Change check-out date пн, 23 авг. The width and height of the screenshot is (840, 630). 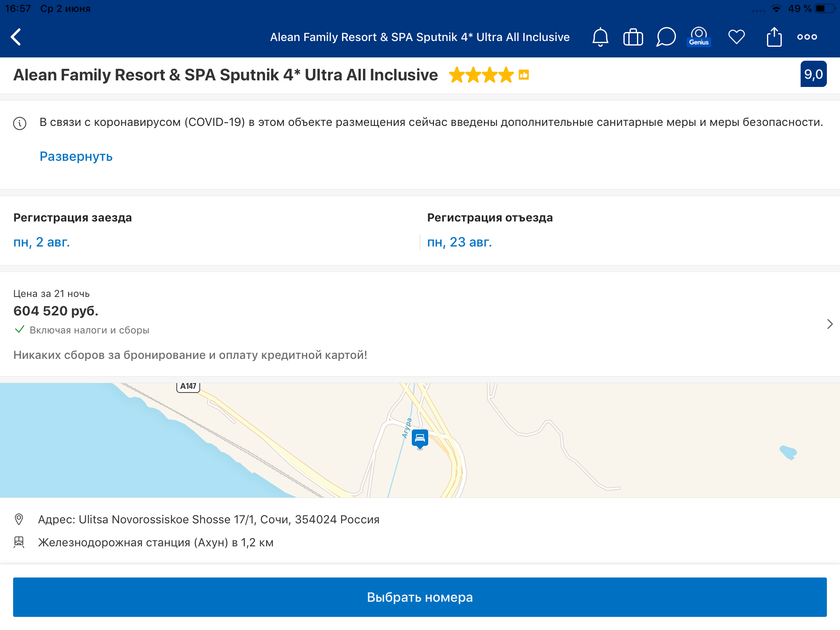click(x=459, y=242)
